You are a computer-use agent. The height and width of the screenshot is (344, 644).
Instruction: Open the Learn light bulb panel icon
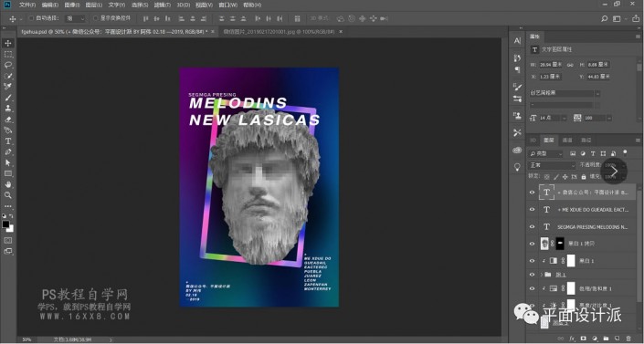(x=517, y=167)
